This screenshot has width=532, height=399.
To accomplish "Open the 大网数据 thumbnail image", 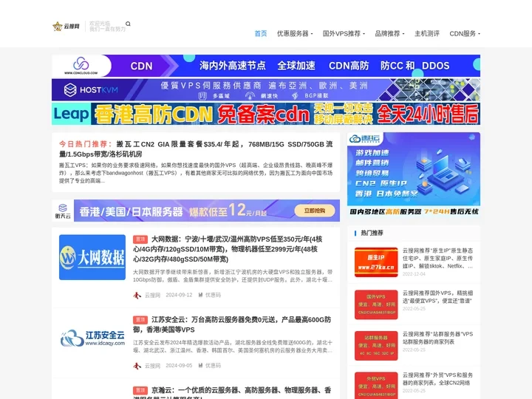I will (x=92, y=257).
